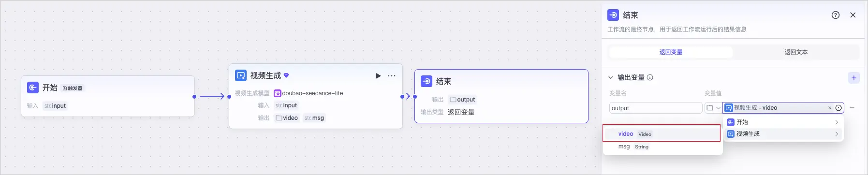Click the 视频生成 node input port dot

click(229, 97)
